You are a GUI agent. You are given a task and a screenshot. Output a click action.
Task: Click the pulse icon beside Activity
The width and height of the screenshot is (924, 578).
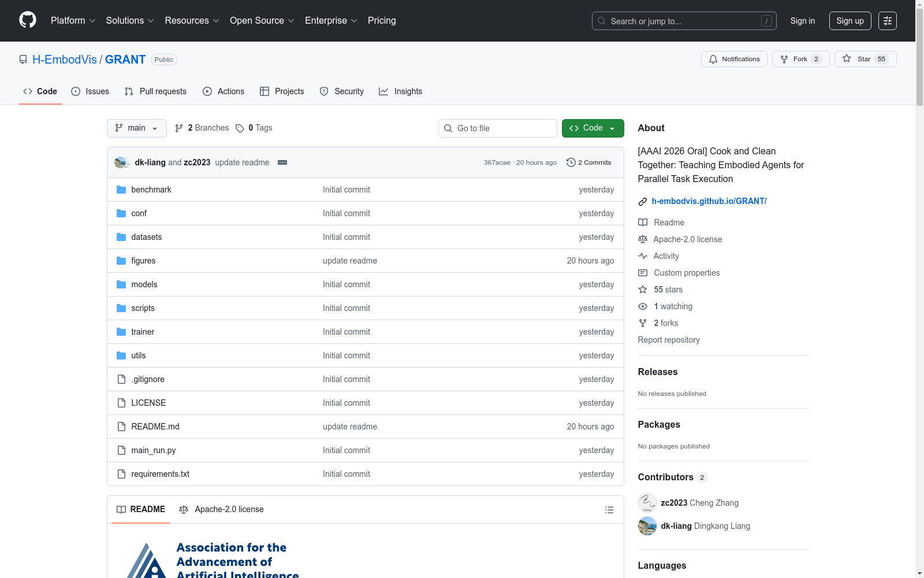point(643,256)
